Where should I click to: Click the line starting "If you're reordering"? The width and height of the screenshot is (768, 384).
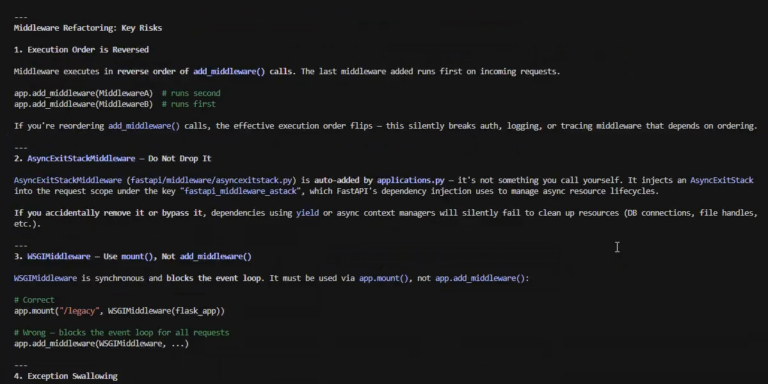click(x=385, y=126)
